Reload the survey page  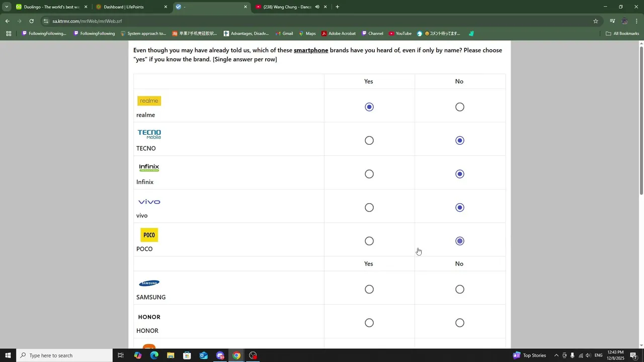pyautogui.click(x=31, y=21)
